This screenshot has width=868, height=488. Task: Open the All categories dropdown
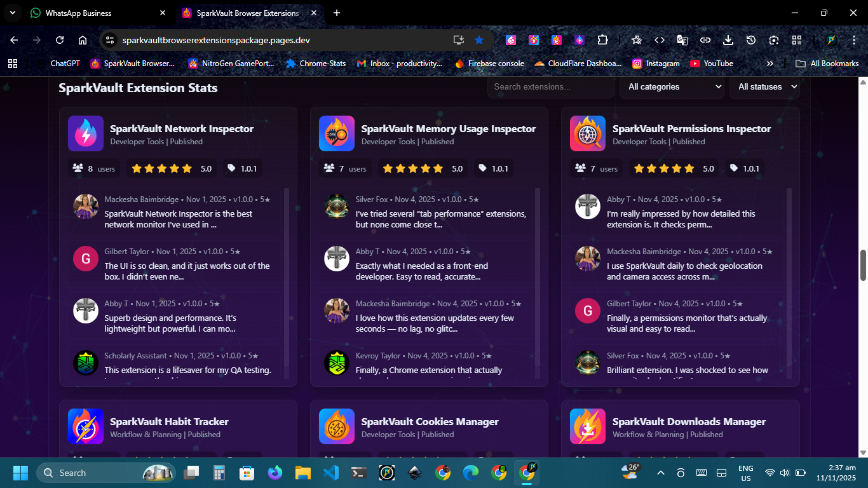[672, 86]
